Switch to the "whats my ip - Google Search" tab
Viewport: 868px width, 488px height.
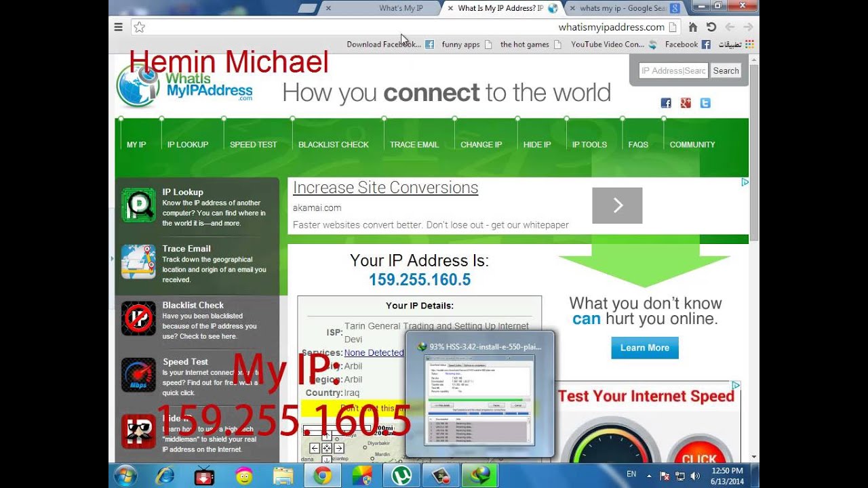[x=624, y=8]
